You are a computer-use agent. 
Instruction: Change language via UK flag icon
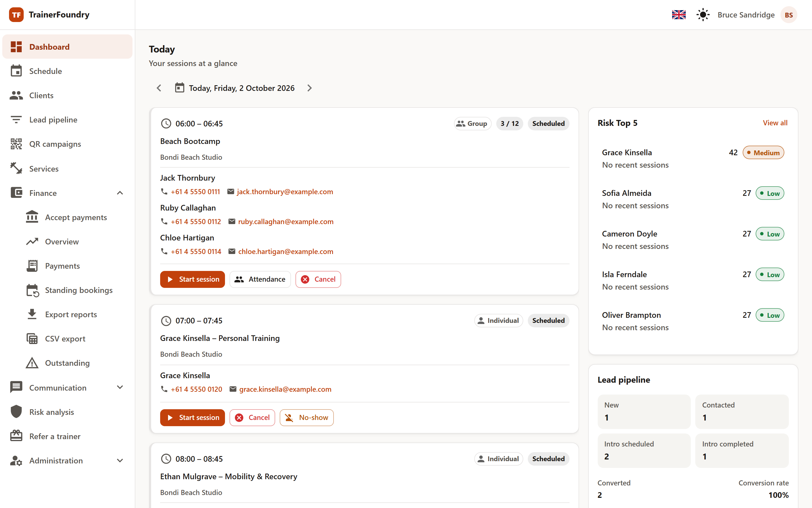(679, 15)
